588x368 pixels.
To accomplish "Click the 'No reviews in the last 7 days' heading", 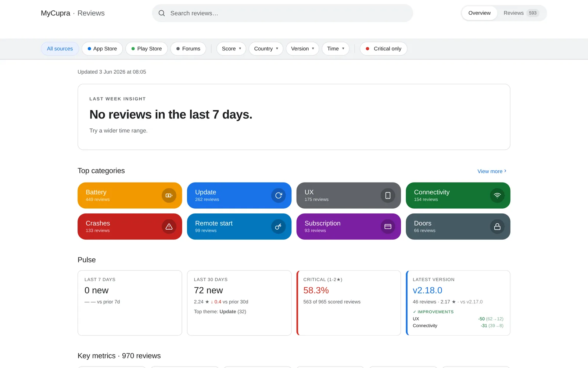I will pos(171,114).
